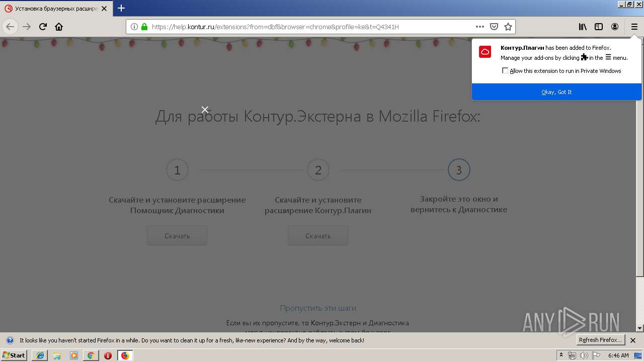Confirm with Okay, Got It button
Image resolution: width=644 pixels, height=362 pixels.
[x=556, y=92]
